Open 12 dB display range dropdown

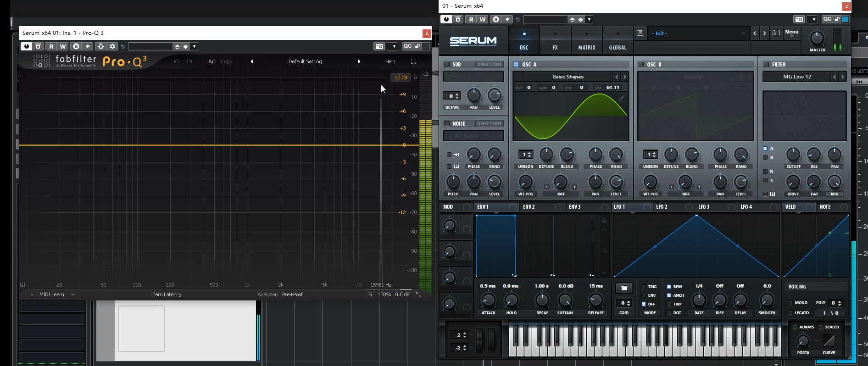click(401, 78)
